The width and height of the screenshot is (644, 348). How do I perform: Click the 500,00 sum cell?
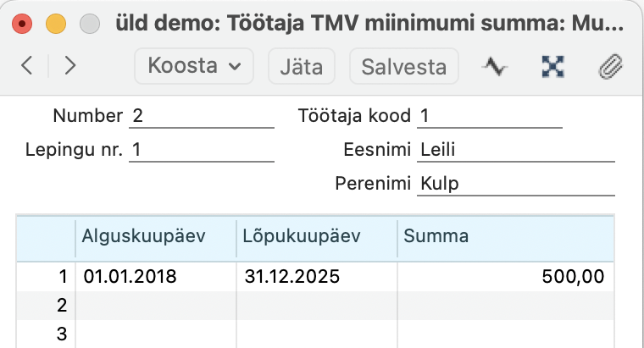[505, 276]
